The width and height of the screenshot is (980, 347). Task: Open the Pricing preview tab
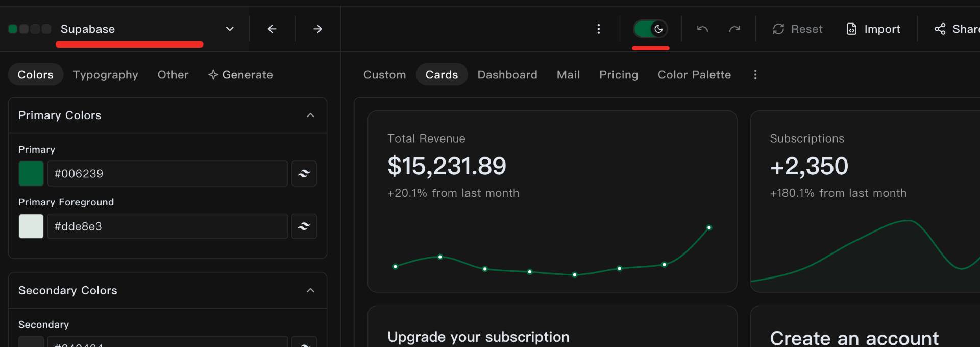[618, 75]
